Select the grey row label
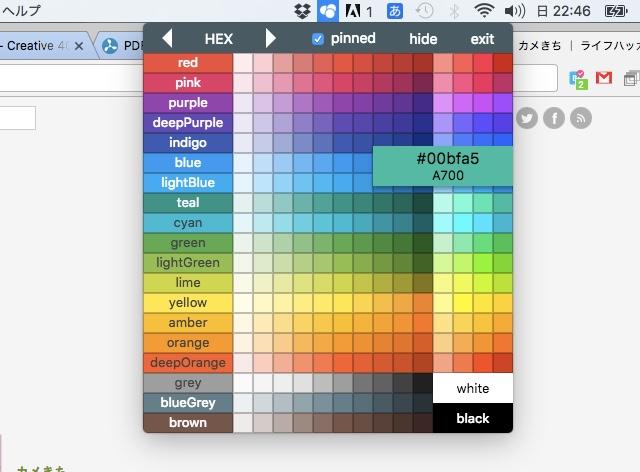Viewport: 640px width, 472px height. click(188, 383)
